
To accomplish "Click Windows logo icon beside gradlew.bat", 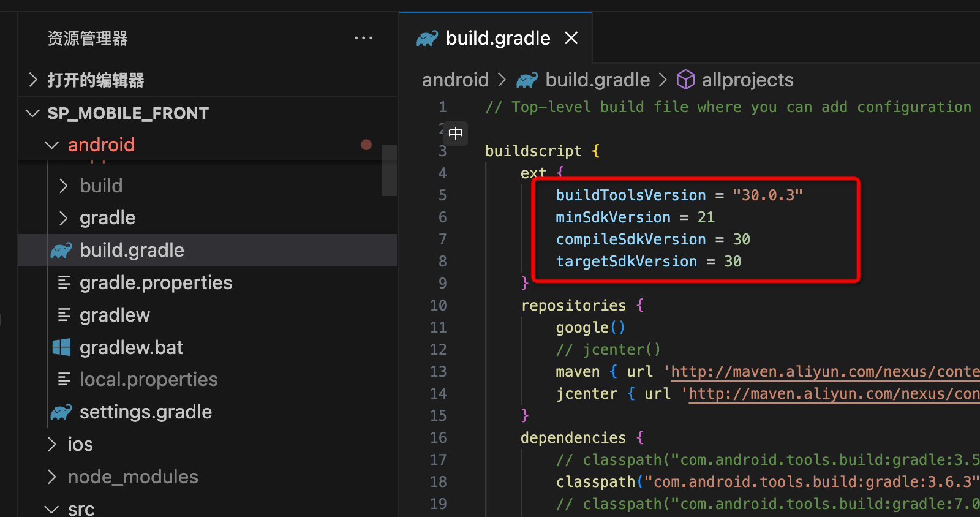I will (61, 347).
